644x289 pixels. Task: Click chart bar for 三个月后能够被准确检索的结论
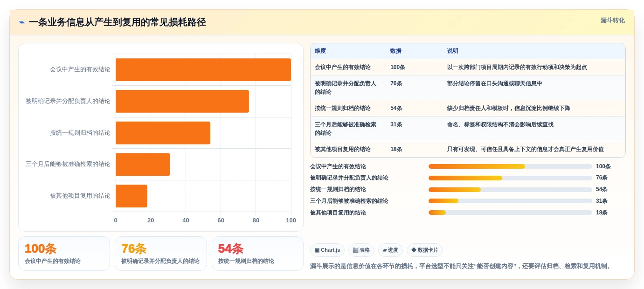pos(143,165)
